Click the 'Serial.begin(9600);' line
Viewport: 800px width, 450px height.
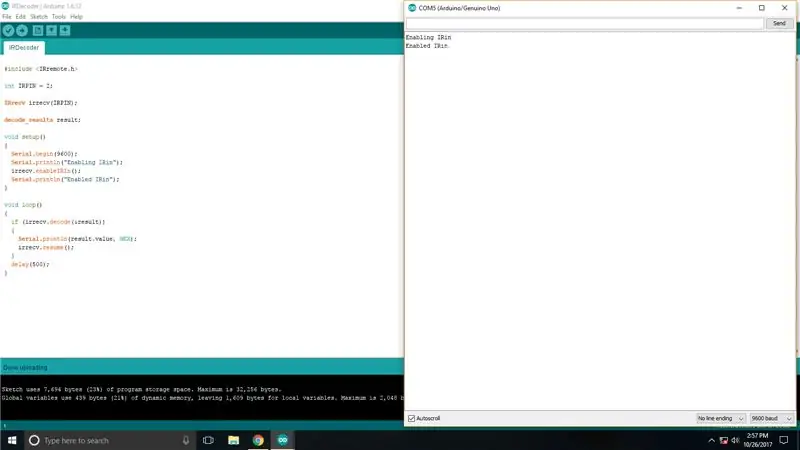tap(44, 154)
